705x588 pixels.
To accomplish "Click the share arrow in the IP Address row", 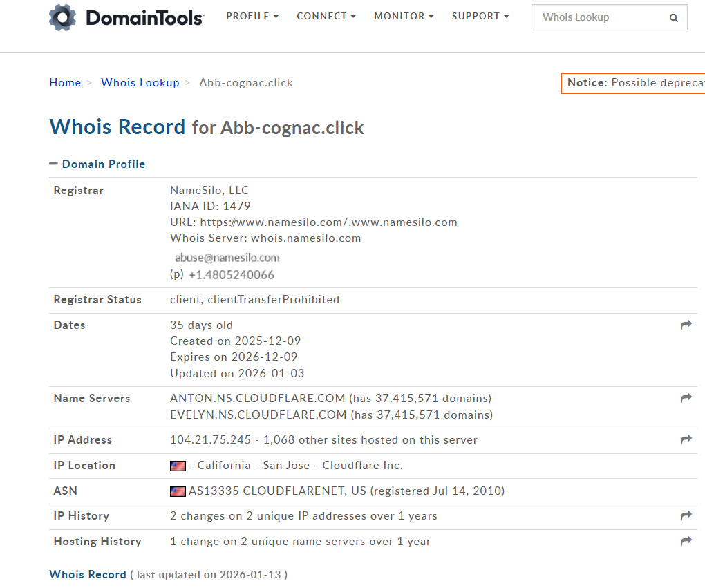I will pyautogui.click(x=686, y=439).
